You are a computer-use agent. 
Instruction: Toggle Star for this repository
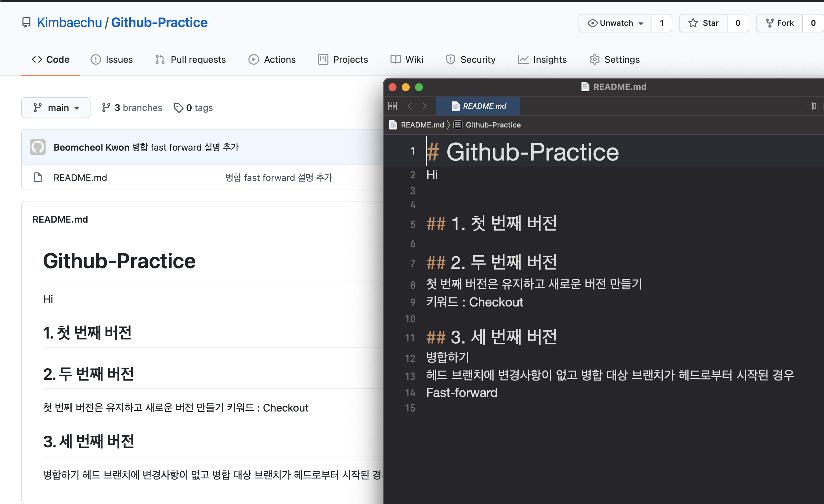[x=703, y=23]
